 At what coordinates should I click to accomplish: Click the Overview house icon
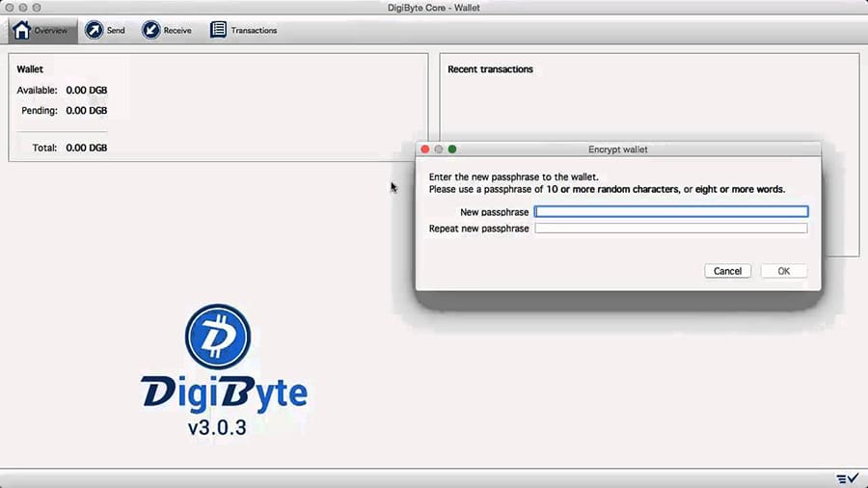coord(21,30)
